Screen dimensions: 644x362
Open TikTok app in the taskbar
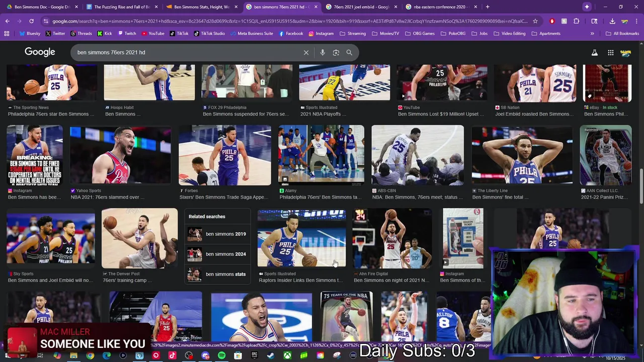click(x=172, y=355)
